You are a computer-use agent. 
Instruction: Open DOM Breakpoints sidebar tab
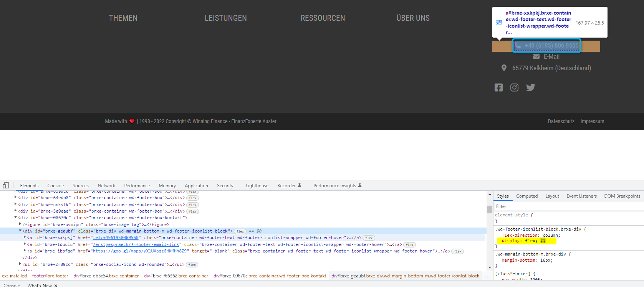[x=622, y=196]
